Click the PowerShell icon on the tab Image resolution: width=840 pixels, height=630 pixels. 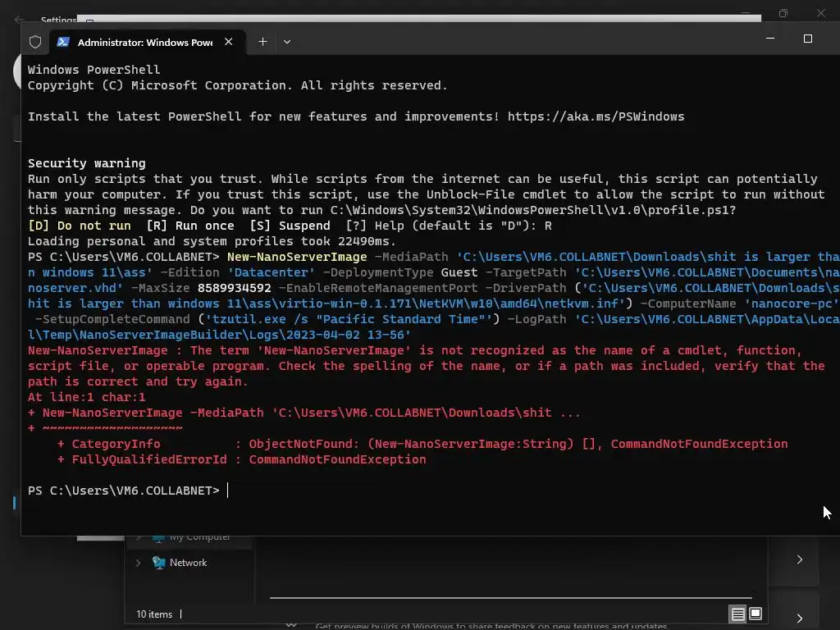coord(63,42)
